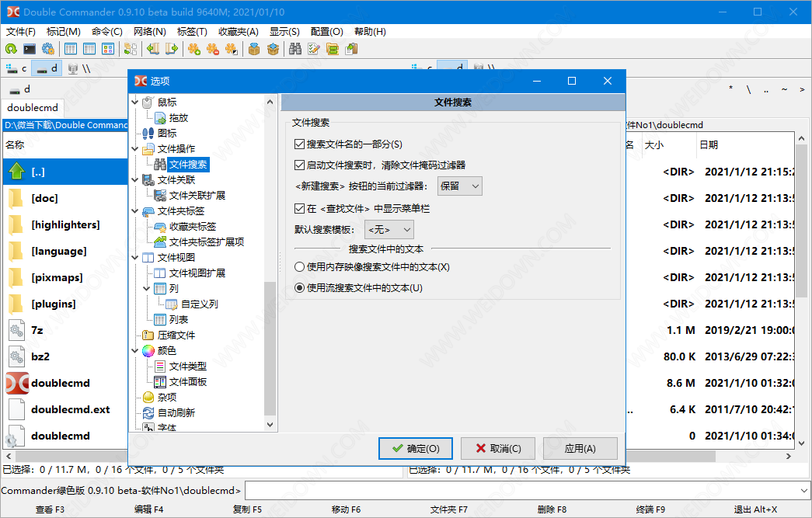Switch to brief view toolbar icon
The height and width of the screenshot is (518, 812).
point(71,49)
